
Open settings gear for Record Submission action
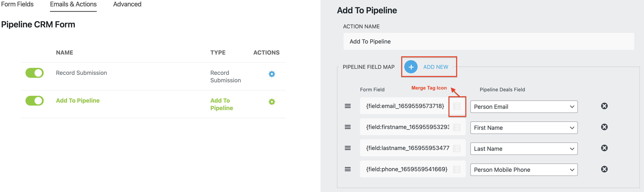(x=272, y=74)
